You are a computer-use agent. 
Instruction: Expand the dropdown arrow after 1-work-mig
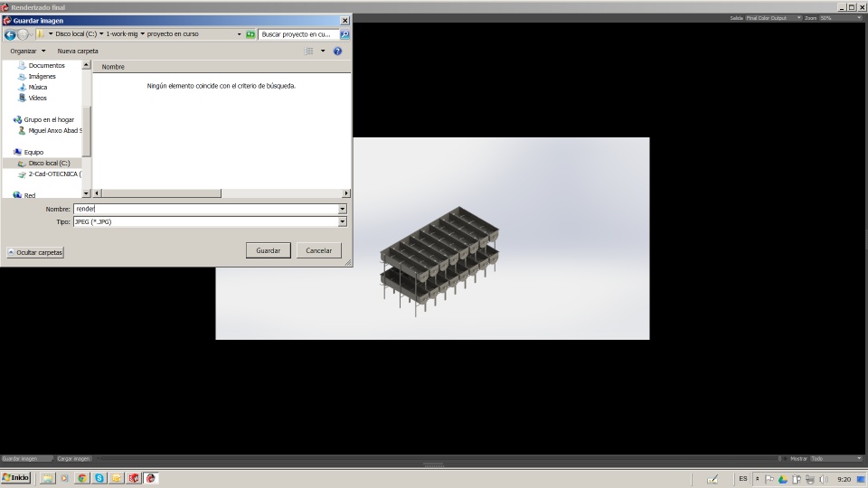point(142,33)
